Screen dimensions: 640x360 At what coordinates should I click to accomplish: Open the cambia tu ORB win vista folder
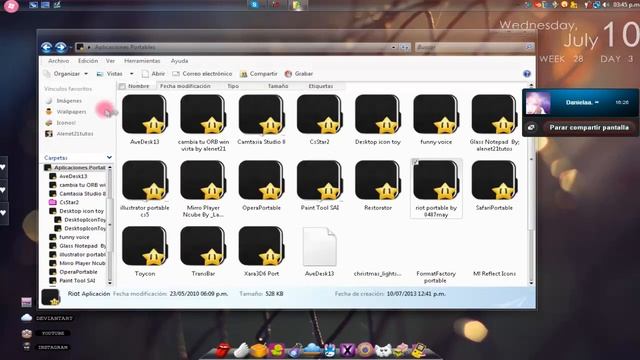203,115
